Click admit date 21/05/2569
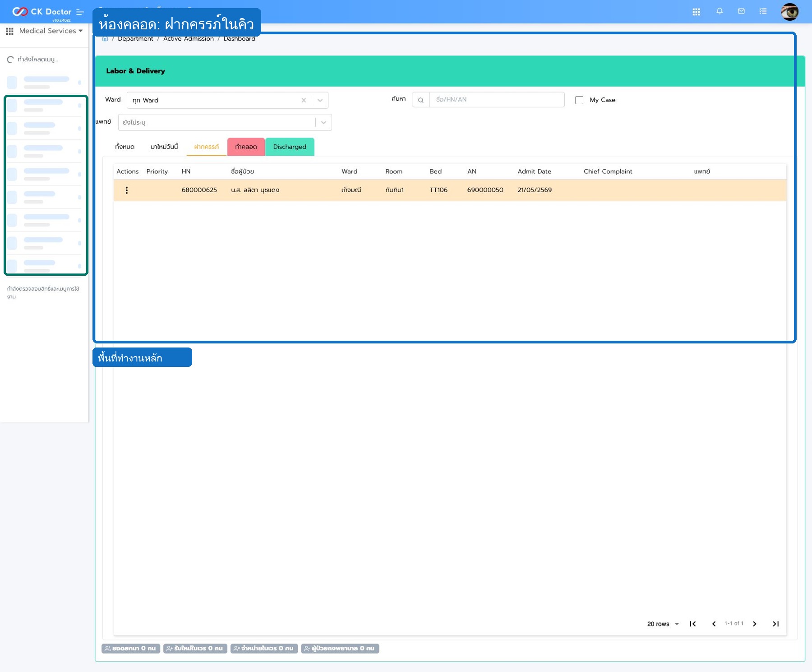The image size is (812, 672). 535,190
